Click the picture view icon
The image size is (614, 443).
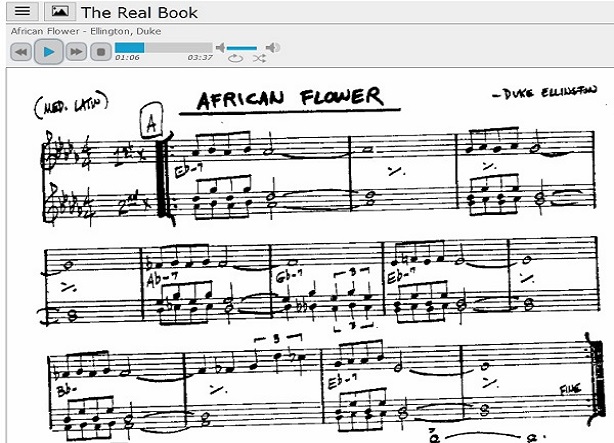59,12
